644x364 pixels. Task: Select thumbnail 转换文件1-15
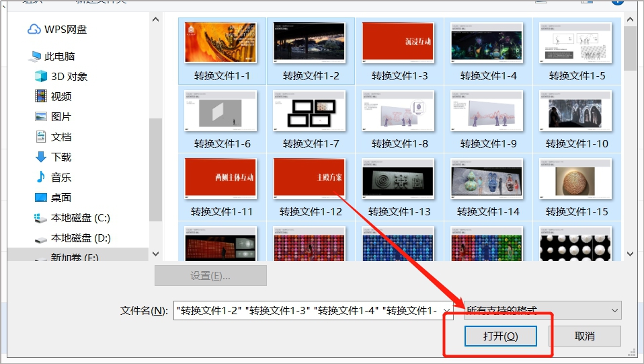(577, 187)
